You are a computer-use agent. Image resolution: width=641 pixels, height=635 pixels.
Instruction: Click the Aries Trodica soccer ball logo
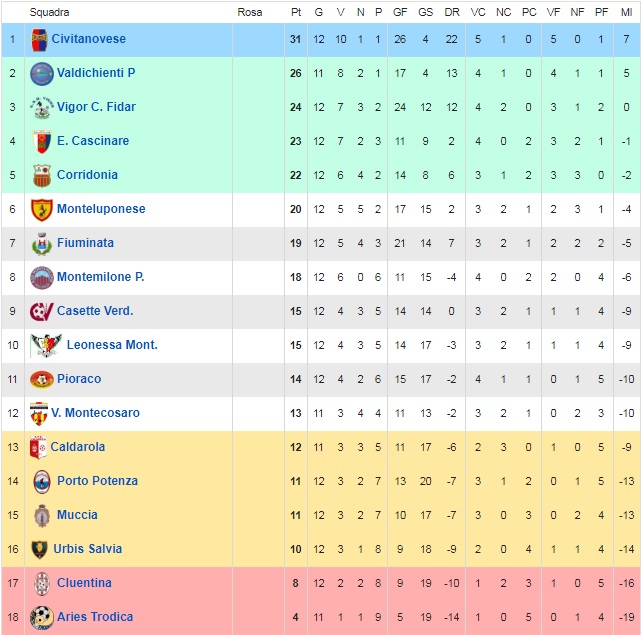coord(42,617)
